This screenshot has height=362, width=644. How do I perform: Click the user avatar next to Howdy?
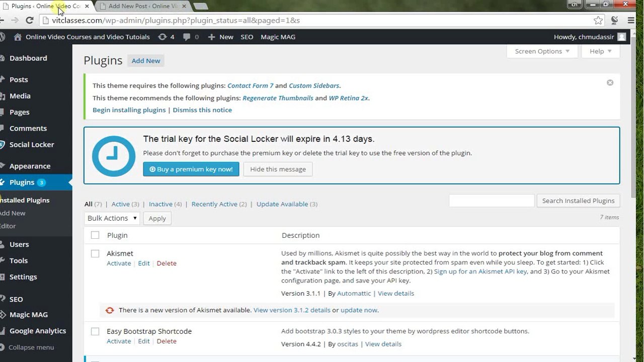622,37
